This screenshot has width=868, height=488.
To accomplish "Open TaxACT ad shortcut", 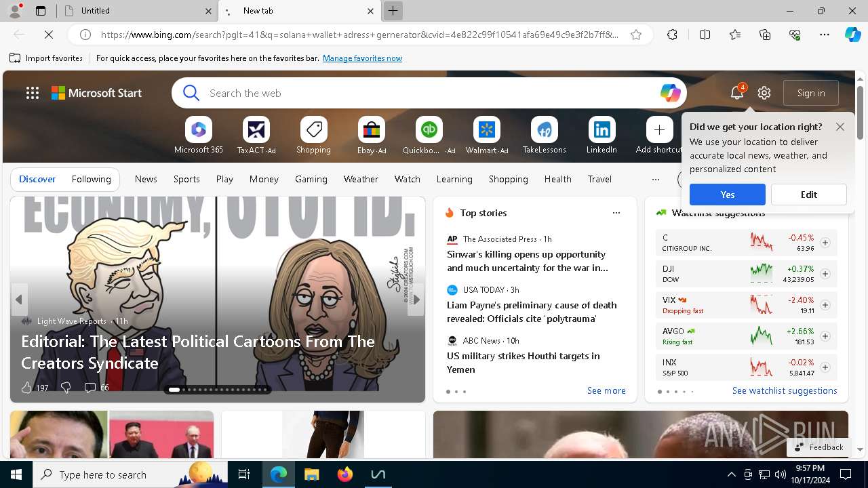I will tap(256, 136).
